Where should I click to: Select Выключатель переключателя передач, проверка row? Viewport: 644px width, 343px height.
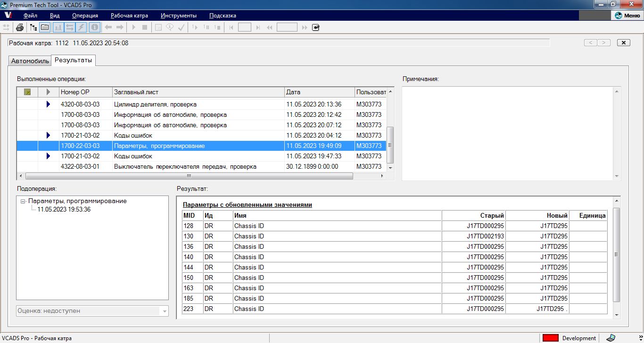tap(201, 166)
